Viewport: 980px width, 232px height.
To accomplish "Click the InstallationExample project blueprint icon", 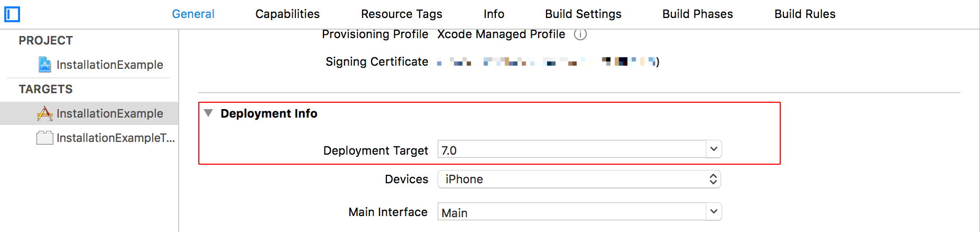I will tap(45, 65).
